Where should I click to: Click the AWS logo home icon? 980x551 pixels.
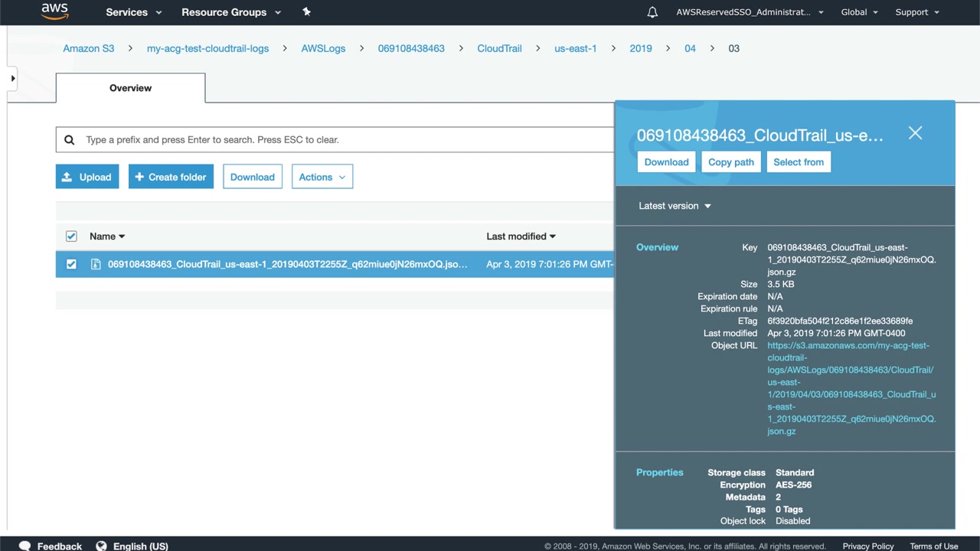55,11
